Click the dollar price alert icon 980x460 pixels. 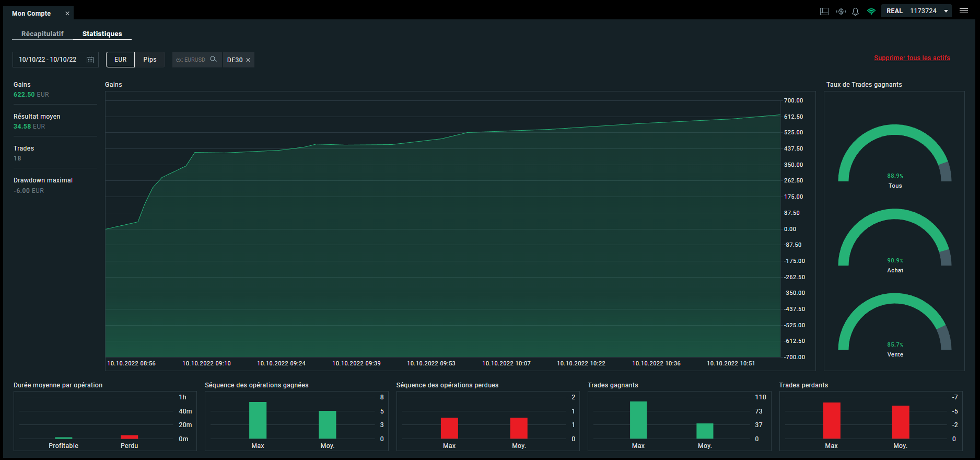[x=841, y=11]
